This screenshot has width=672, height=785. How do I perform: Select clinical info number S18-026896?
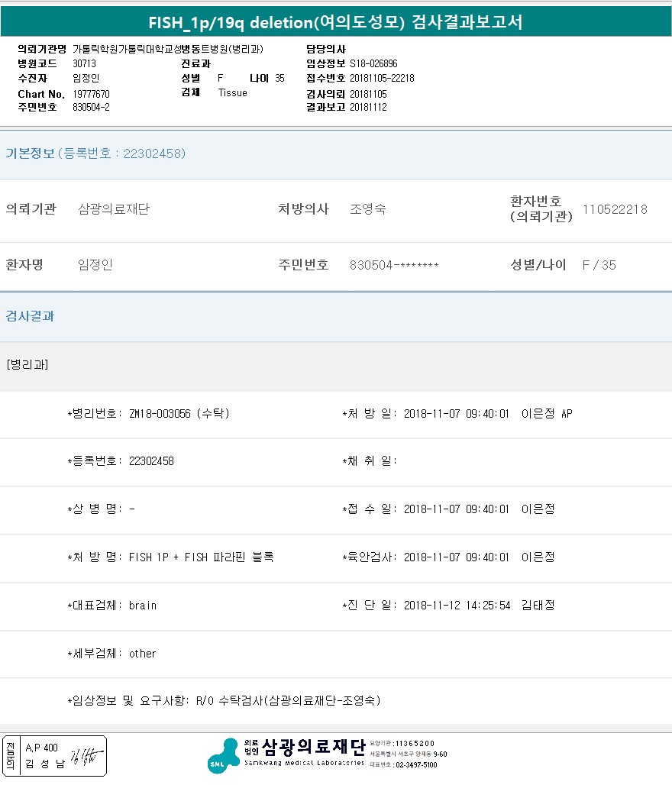tap(373, 63)
